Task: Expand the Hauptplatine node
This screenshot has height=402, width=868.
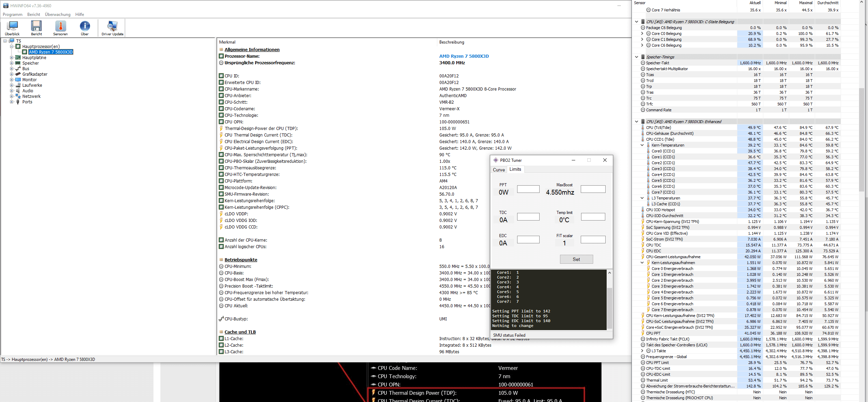Action: 12,57
